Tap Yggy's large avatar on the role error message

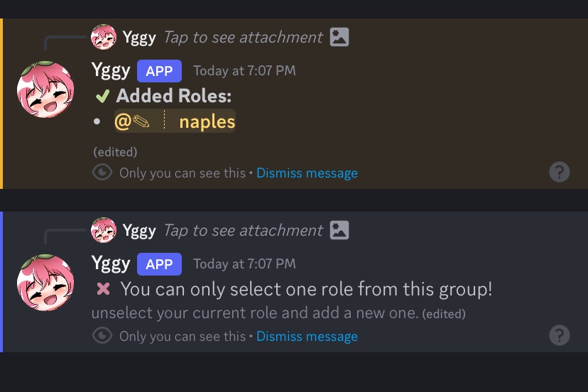(x=45, y=283)
